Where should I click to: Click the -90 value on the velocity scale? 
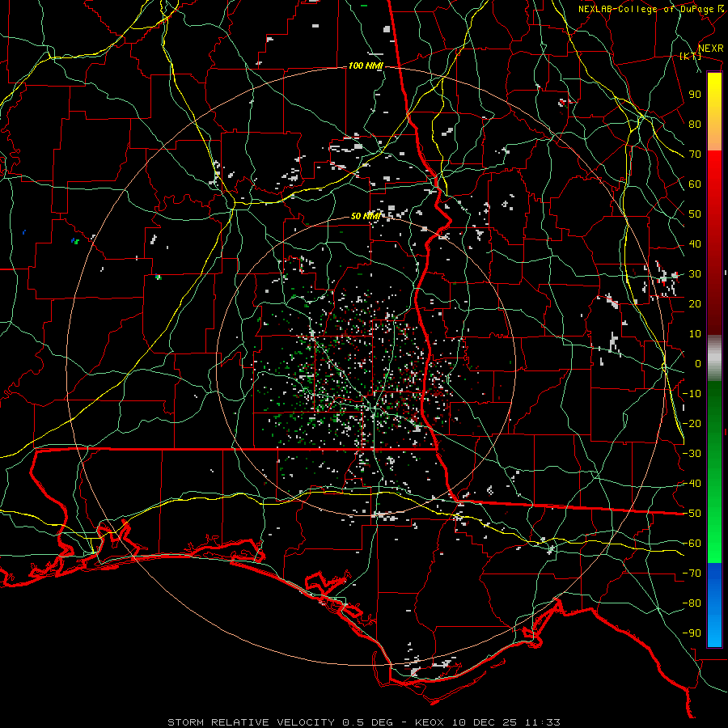(692, 633)
